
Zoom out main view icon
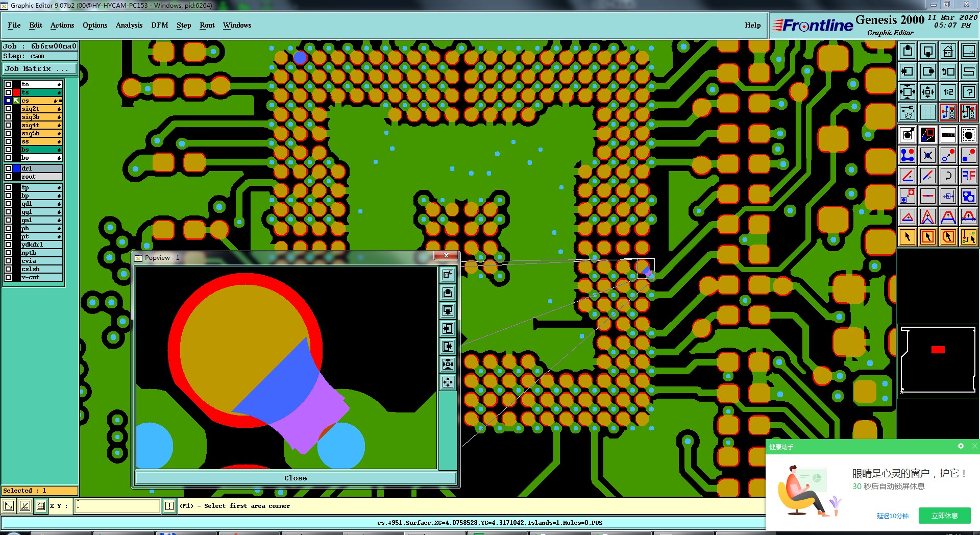[x=928, y=92]
